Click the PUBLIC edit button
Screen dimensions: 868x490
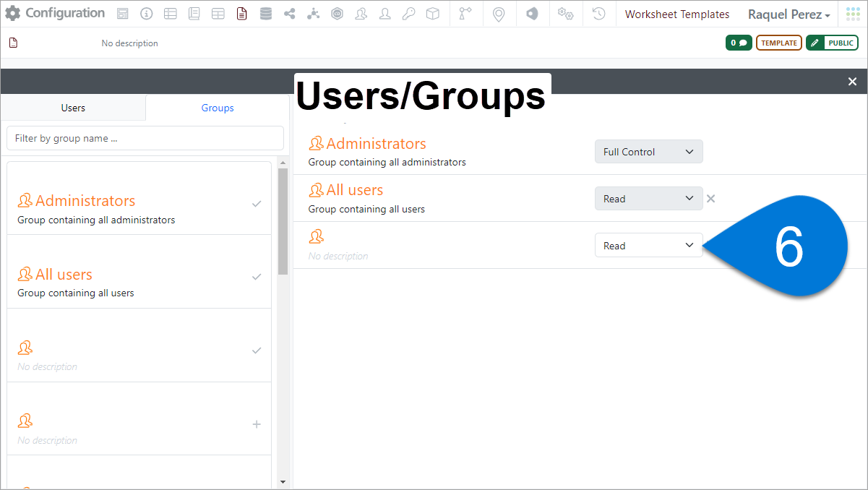point(832,43)
